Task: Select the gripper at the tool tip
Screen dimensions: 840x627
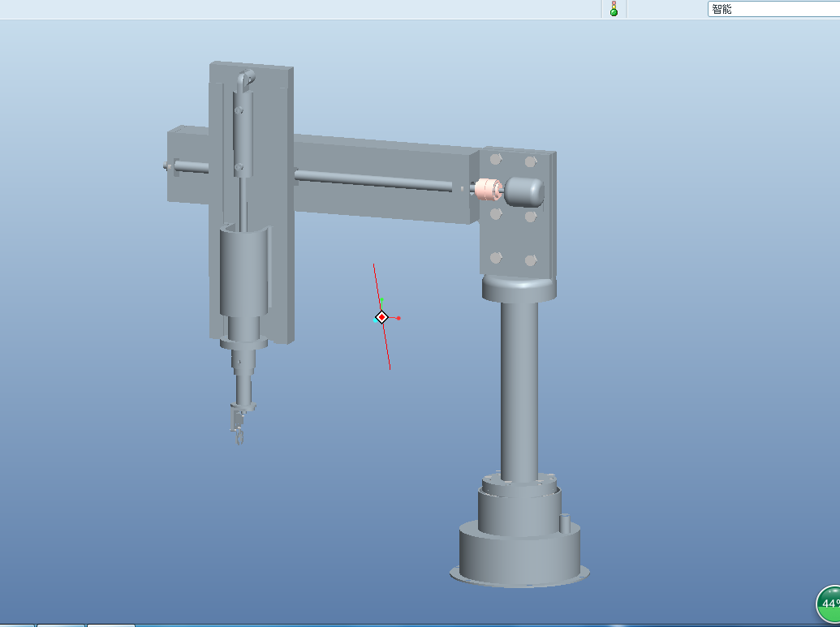Action: click(x=239, y=426)
